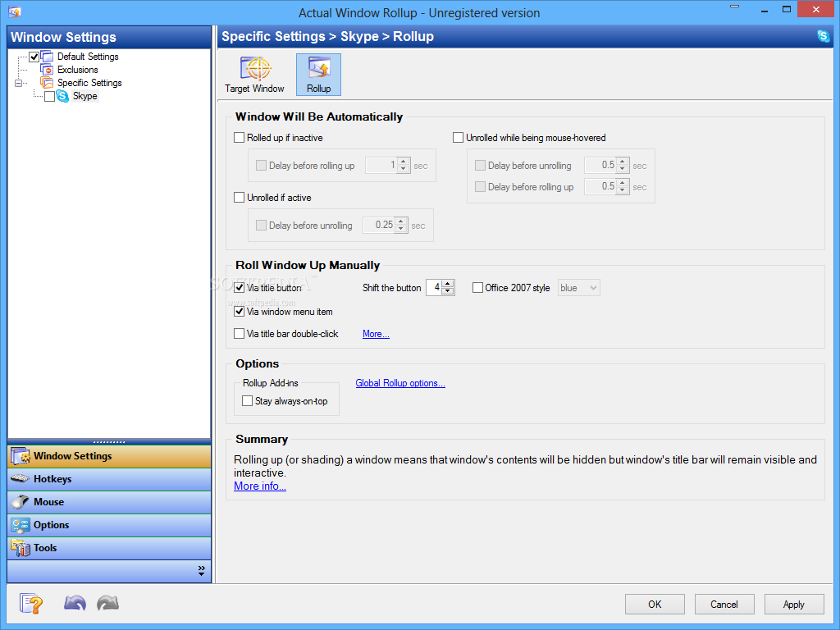This screenshot has height=630, width=840.
Task: Click the undo arrow icon
Action: pyautogui.click(x=75, y=603)
